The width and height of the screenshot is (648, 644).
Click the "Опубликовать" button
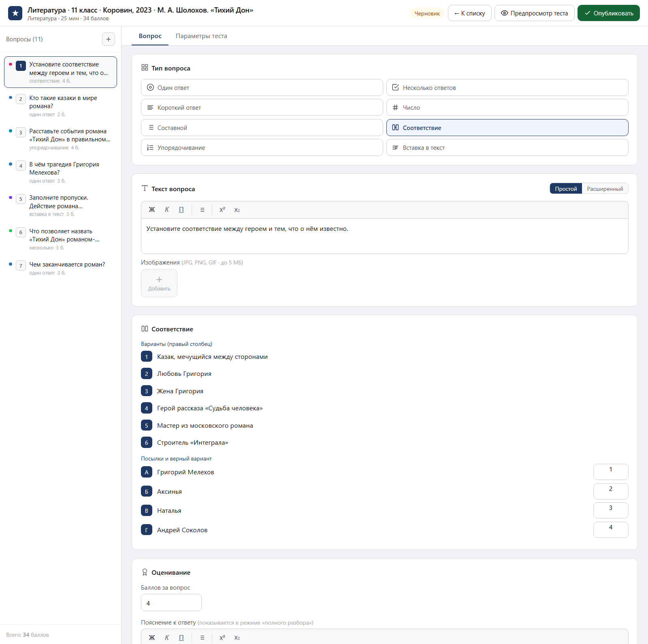coord(608,13)
